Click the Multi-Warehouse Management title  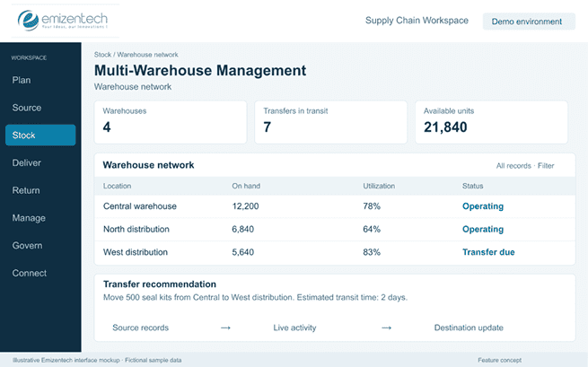200,71
